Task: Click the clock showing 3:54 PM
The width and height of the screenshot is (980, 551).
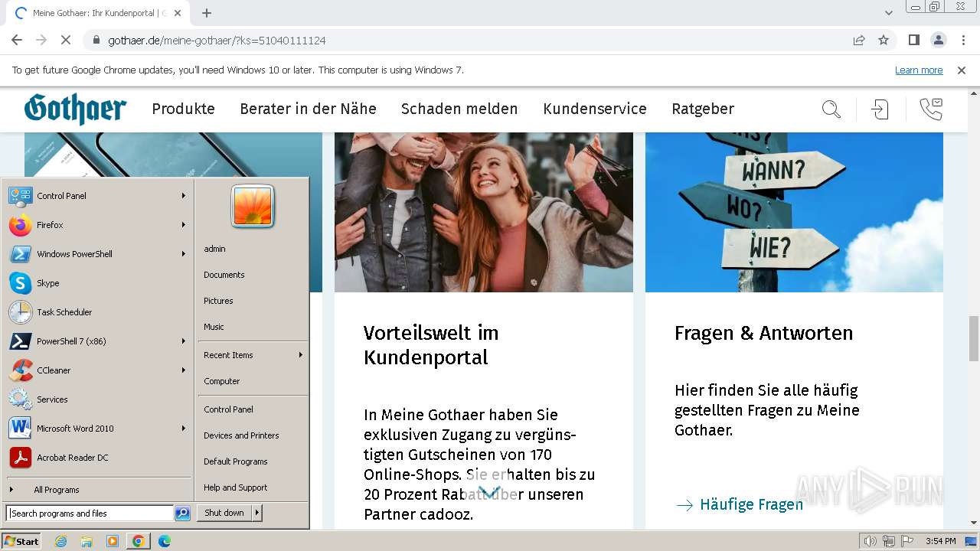Action: coord(940,541)
